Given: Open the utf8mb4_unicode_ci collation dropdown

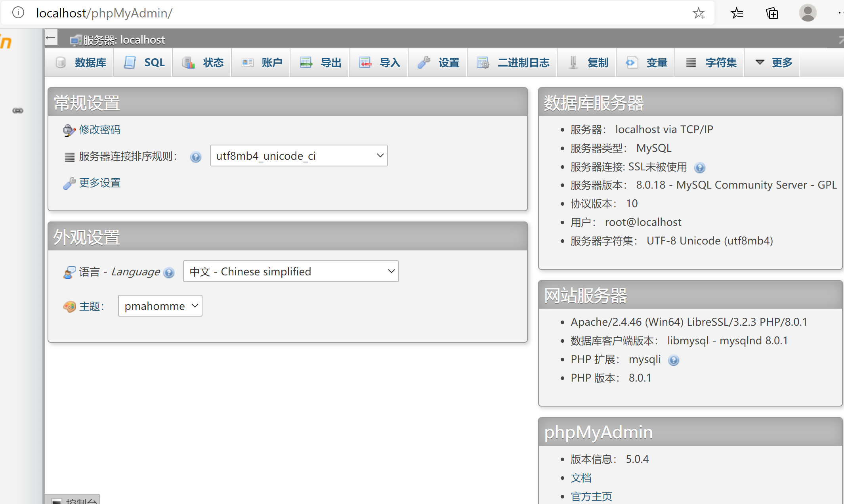Looking at the screenshot, I should point(299,156).
